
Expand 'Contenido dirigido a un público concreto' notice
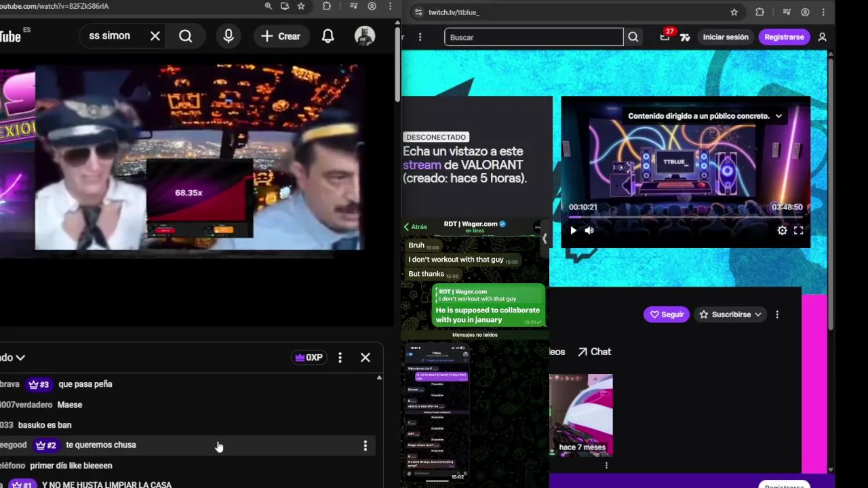(778, 116)
